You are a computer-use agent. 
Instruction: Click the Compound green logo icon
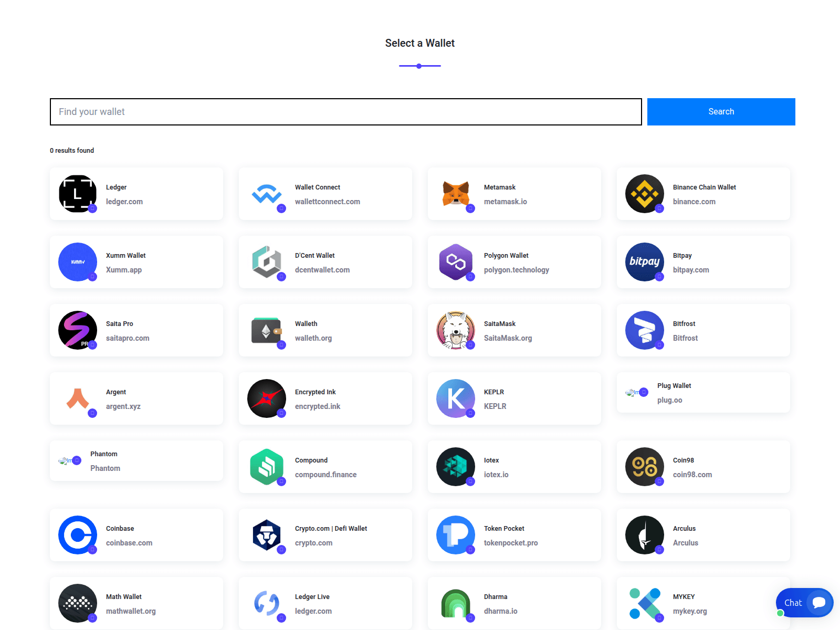point(267,467)
